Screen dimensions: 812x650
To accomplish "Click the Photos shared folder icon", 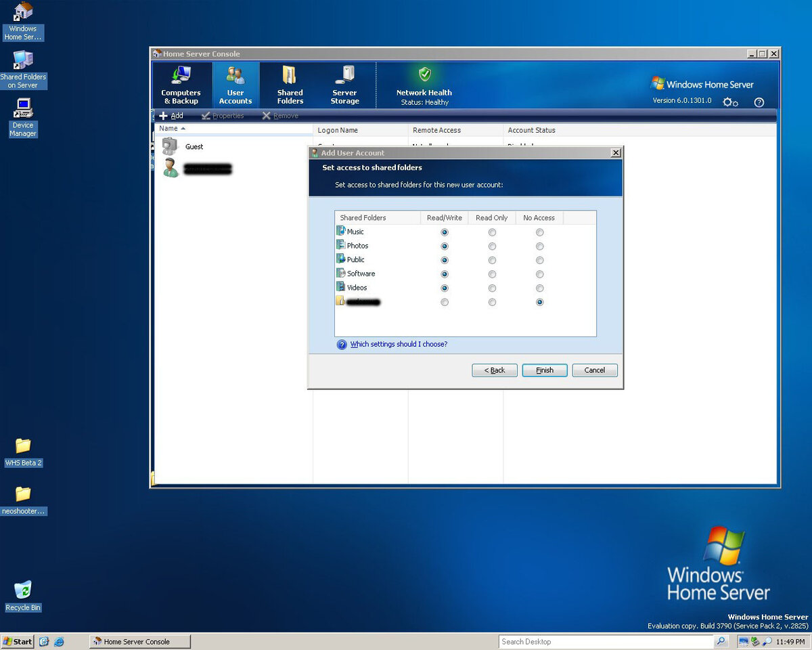I will tap(341, 245).
